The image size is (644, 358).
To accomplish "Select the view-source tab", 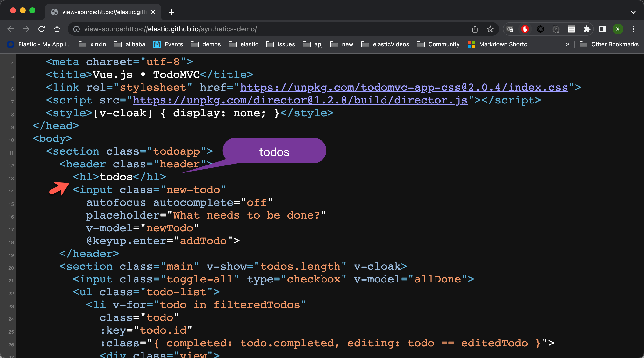I will [102, 12].
